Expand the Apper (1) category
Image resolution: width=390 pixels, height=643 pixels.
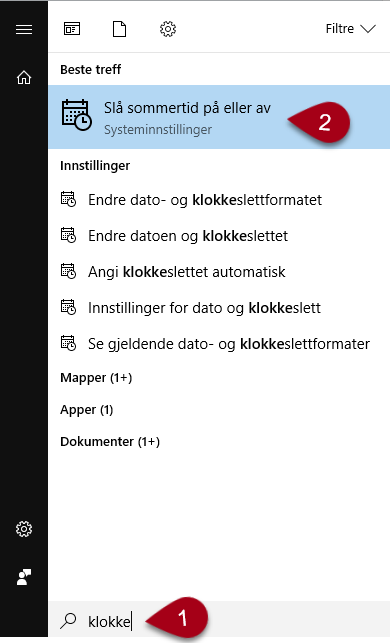click(87, 410)
